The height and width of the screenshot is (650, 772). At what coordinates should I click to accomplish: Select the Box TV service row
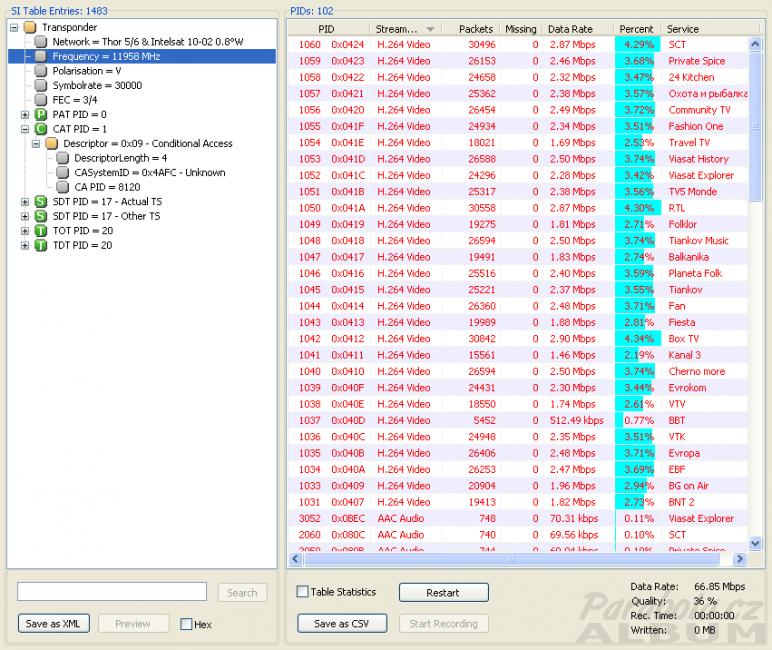518,338
